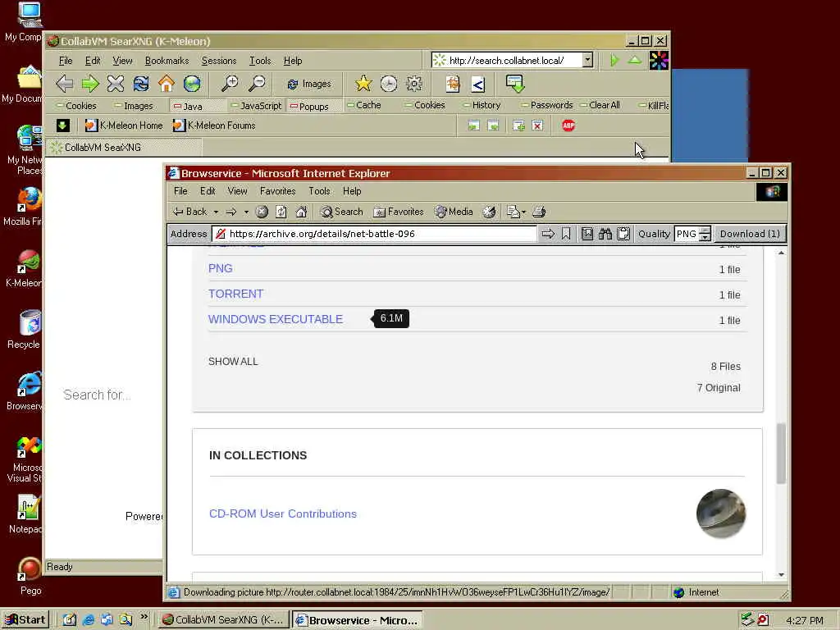The height and width of the screenshot is (630, 840).
Task: Click Search button in IE toolbar
Action: pyautogui.click(x=342, y=212)
